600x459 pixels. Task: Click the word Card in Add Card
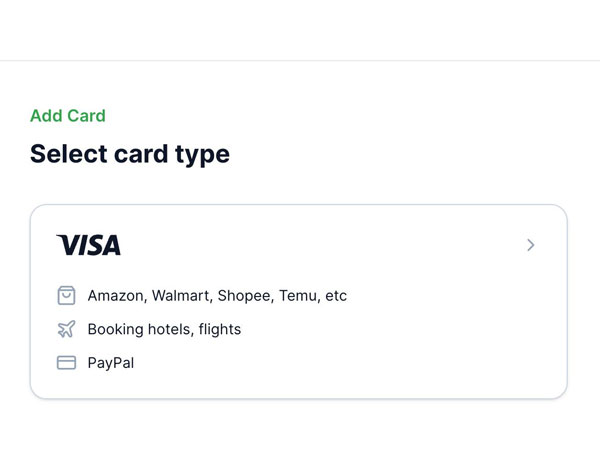tap(86, 115)
